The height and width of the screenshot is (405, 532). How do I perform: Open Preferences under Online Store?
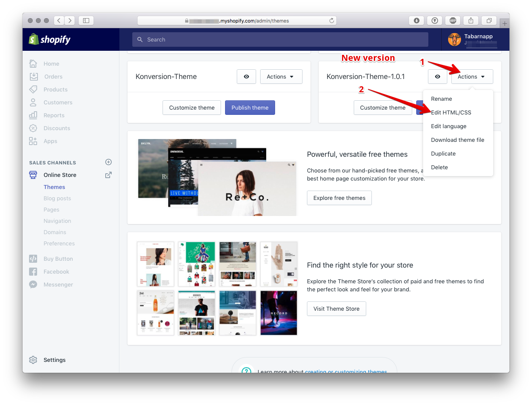pos(59,243)
